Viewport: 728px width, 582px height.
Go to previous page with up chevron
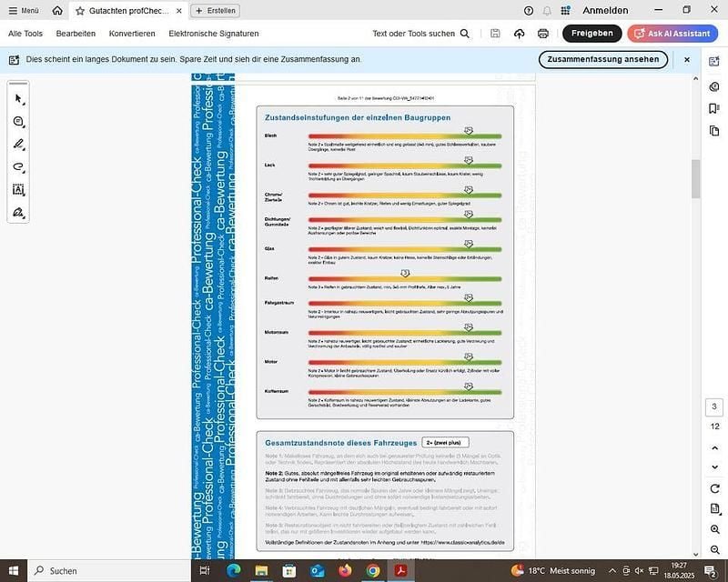point(715,446)
